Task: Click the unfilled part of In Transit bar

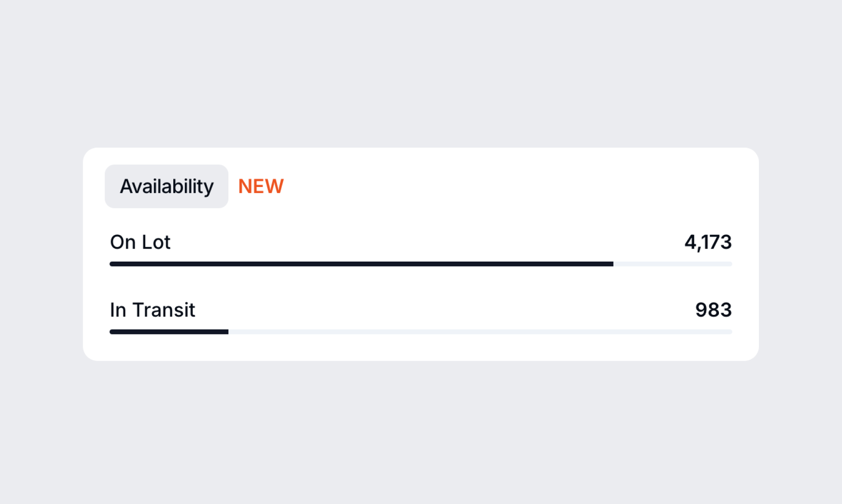Action: tap(480, 332)
